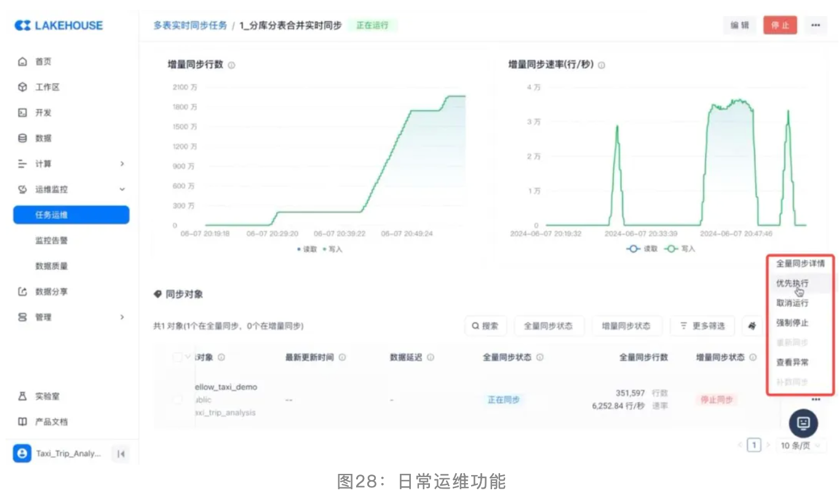Screen dimensions: 839x504
Task: Collapse the 运维监控 sidebar section
Action: [122, 189]
